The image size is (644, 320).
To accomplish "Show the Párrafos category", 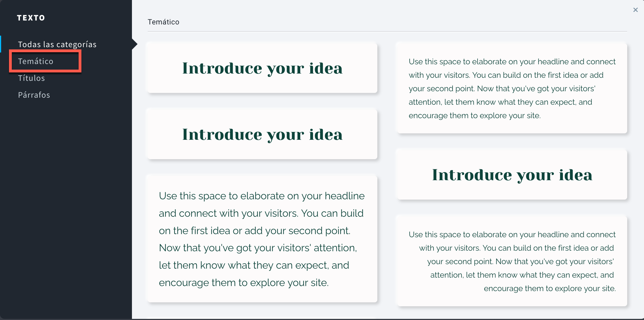I will 34,95.
